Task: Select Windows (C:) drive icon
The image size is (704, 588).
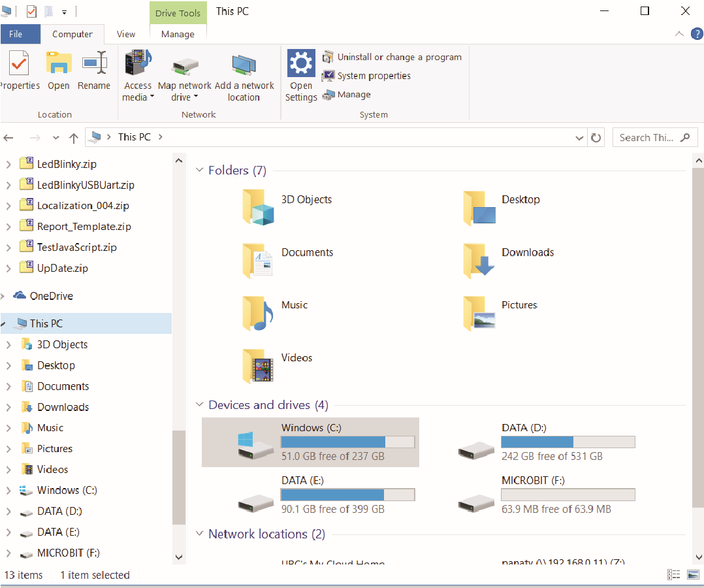Action: 255,445
